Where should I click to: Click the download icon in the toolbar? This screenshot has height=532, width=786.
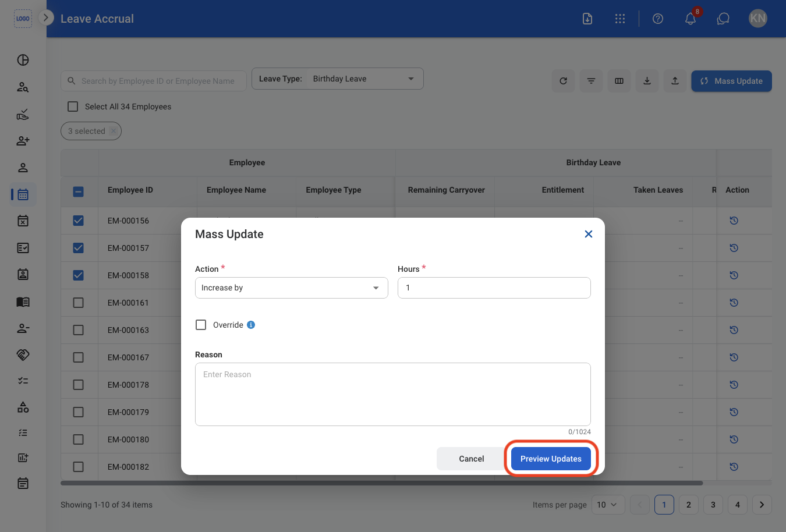pyautogui.click(x=647, y=81)
